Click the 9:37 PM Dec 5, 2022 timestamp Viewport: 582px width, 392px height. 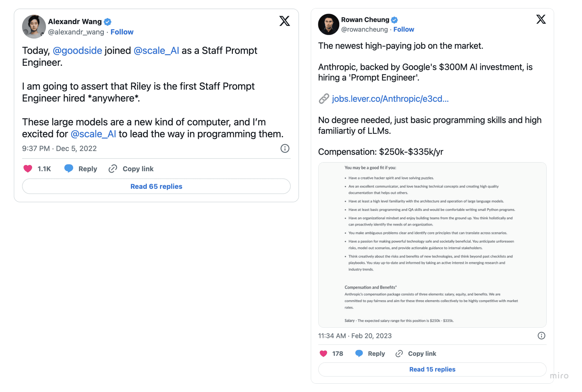tap(59, 148)
